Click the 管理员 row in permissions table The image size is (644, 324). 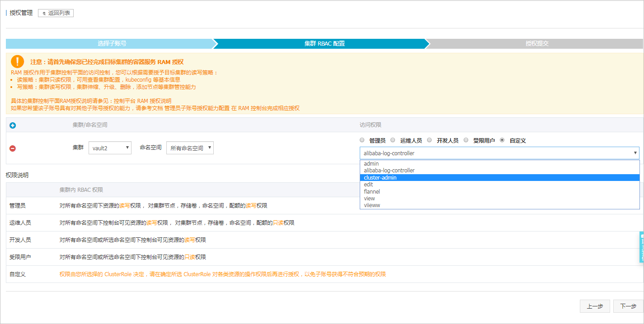pos(324,205)
